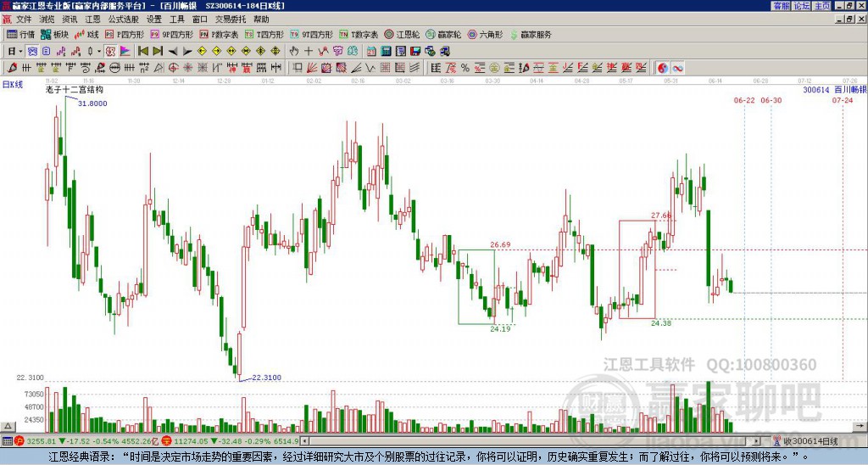Open the P数字表 tool
Image resolution: width=868 pixels, height=465 pixels.
point(219,34)
